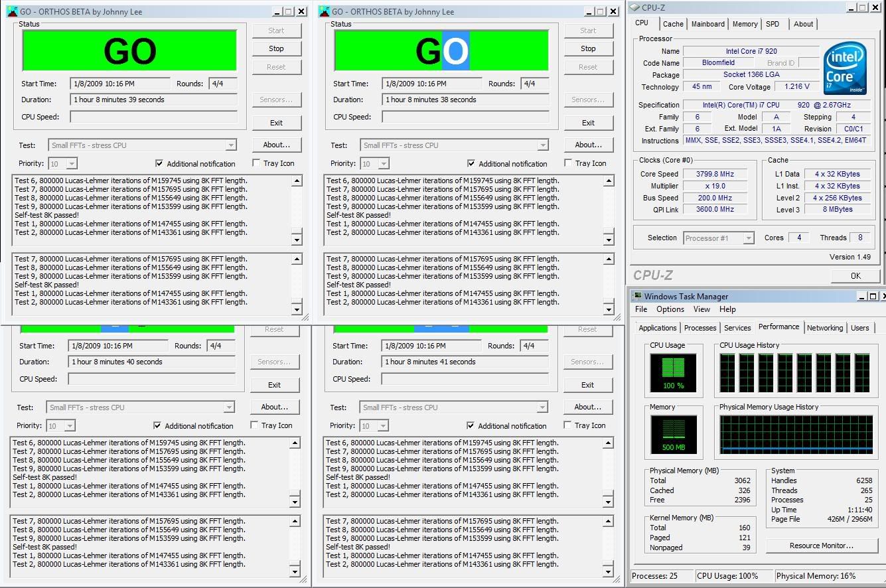Click Exit in 40-seconds ORTHOS window
This screenshot has height=588, width=886.
[x=274, y=385]
